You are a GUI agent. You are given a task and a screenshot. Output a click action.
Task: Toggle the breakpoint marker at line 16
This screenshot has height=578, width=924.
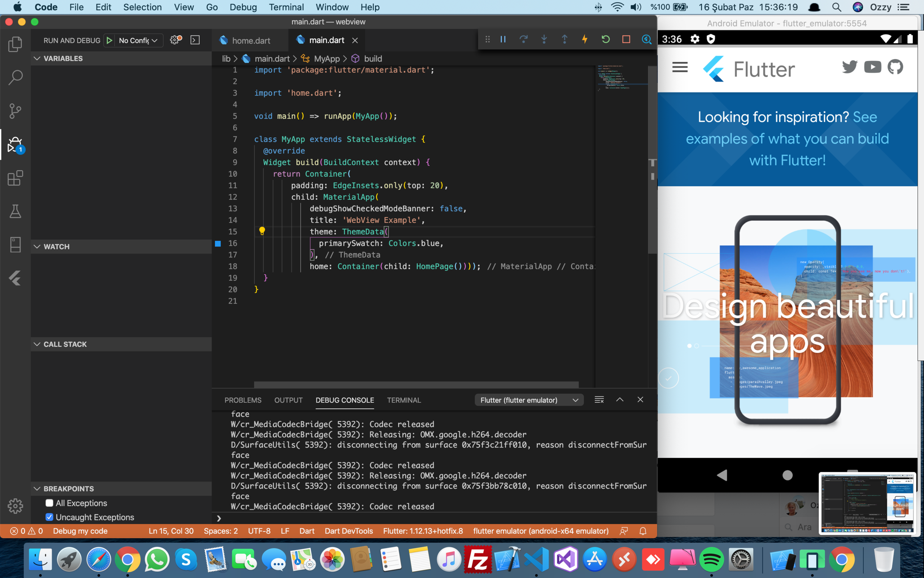coord(218,243)
